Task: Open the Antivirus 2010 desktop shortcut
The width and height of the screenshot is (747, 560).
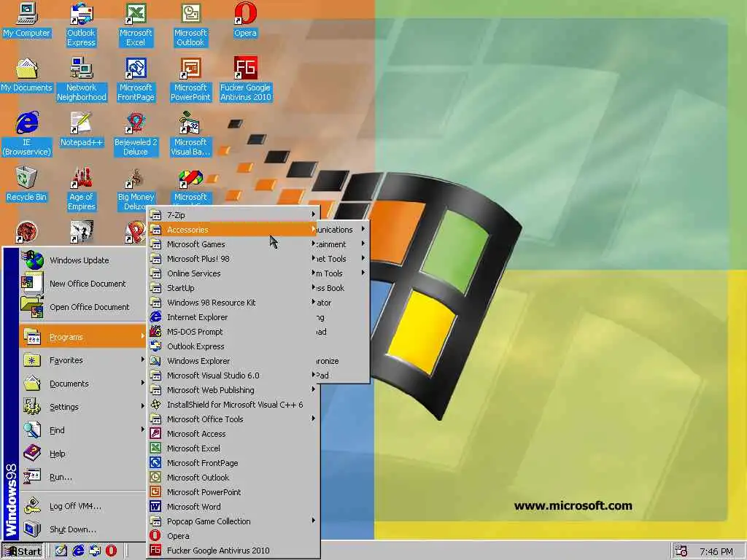Action: coord(245,79)
